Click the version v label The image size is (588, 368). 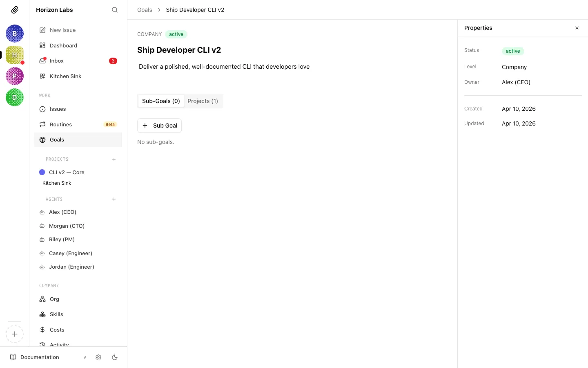click(x=85, y=357)
